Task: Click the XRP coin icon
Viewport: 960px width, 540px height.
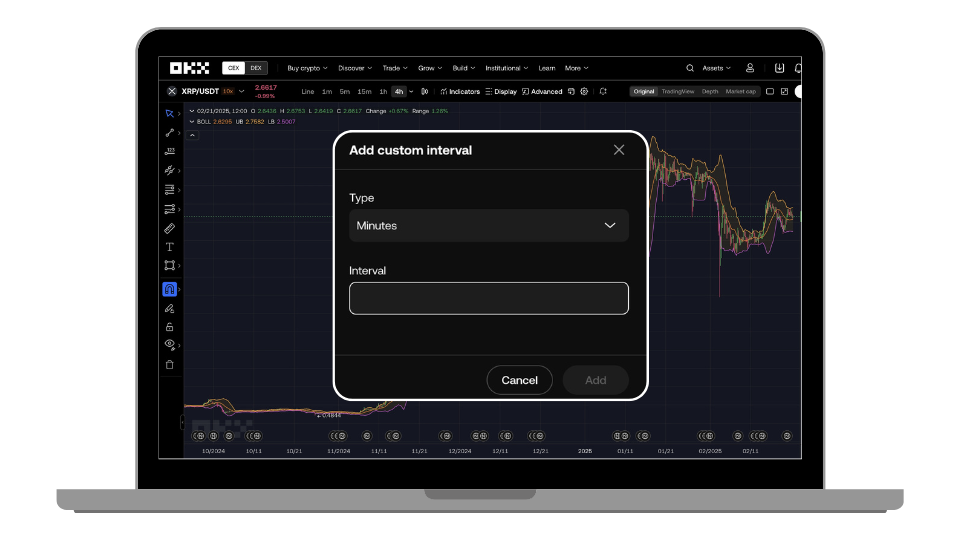Action: tap(171, 91)
